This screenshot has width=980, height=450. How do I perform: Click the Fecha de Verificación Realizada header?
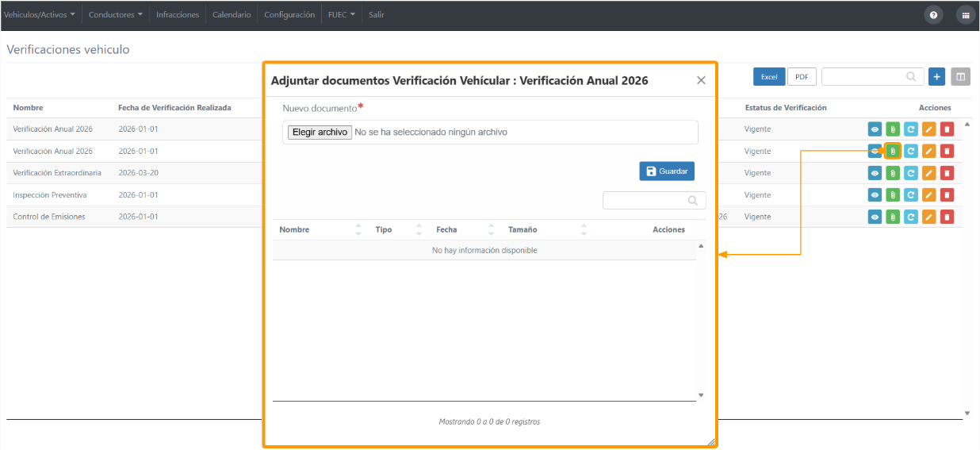(174, 107)
